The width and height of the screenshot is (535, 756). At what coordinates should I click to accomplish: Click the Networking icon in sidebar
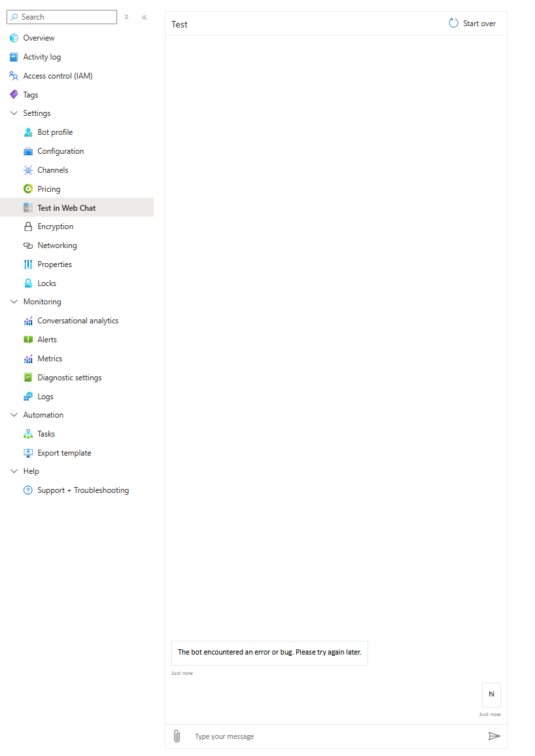pos(28,245)
